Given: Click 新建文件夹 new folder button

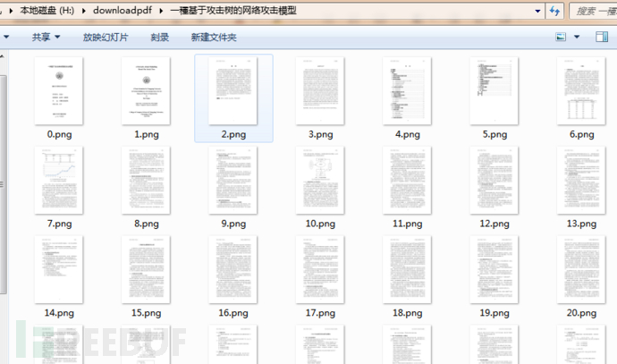Looking at the screenshot, I should pyautogui.click(x=214, y=37).
